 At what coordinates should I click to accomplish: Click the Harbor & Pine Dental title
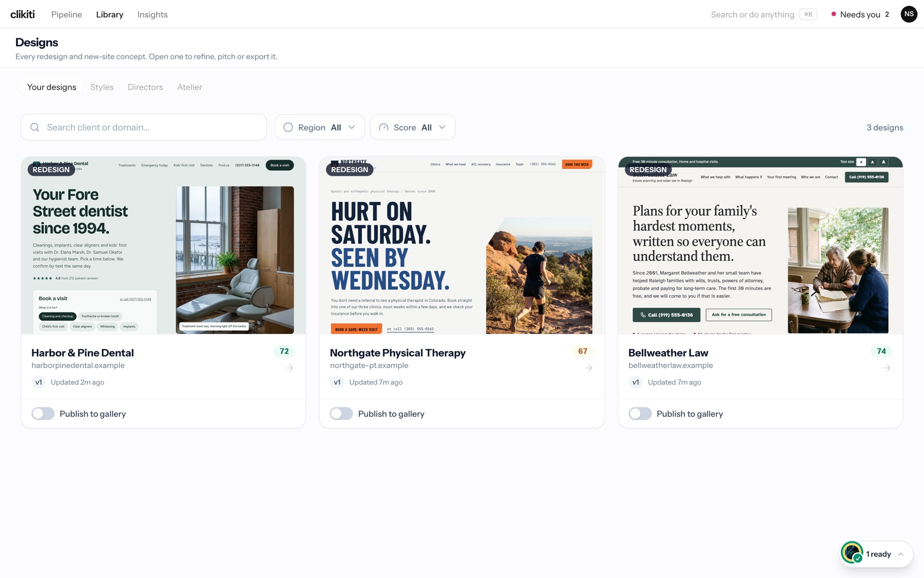point(83,352)
